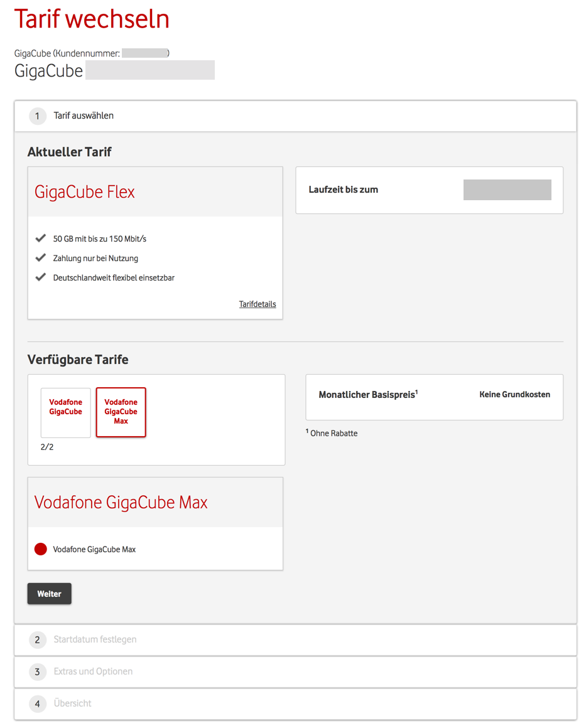This screenshot has height=728, width=586.
Task: Click the step number 3 circle
Action: coord(38,672)
